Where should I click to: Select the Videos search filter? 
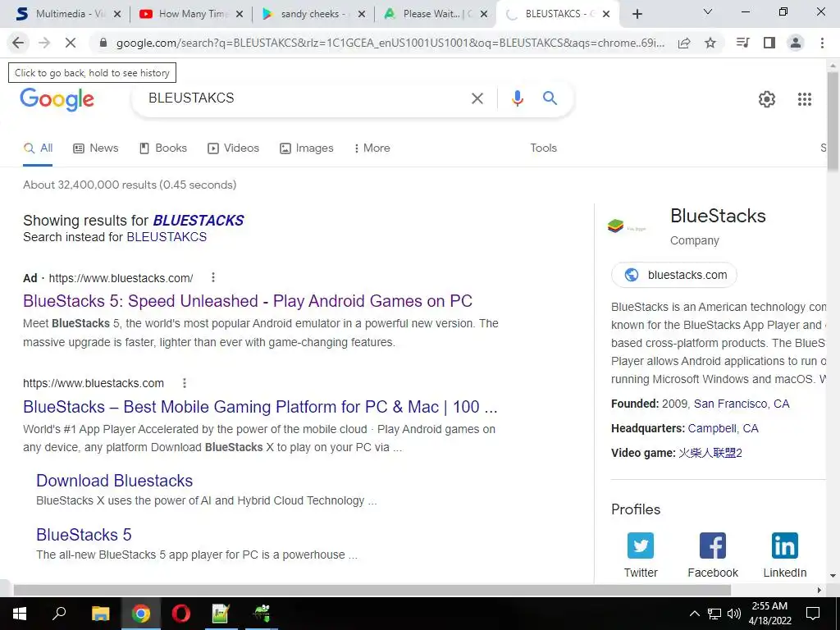(x=234, y=148)
